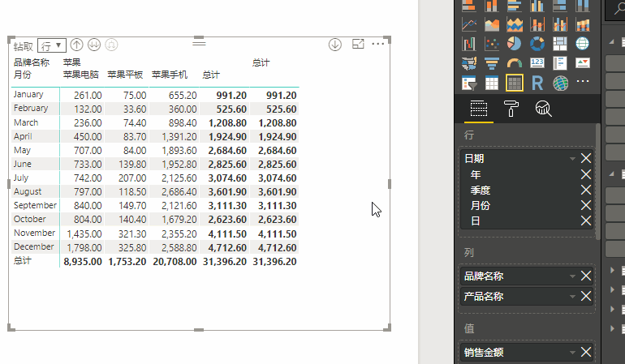The width and height of the screenshot is (625, 364).
Task: Remove 品牌名称 from columns
Action: (x=586, y=276)
